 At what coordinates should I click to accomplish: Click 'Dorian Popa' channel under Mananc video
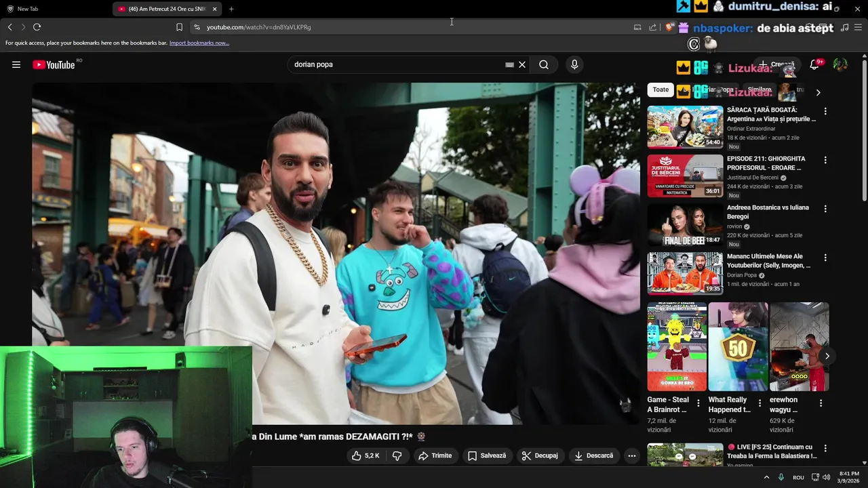pyautogui.click(x=741, y=275)
